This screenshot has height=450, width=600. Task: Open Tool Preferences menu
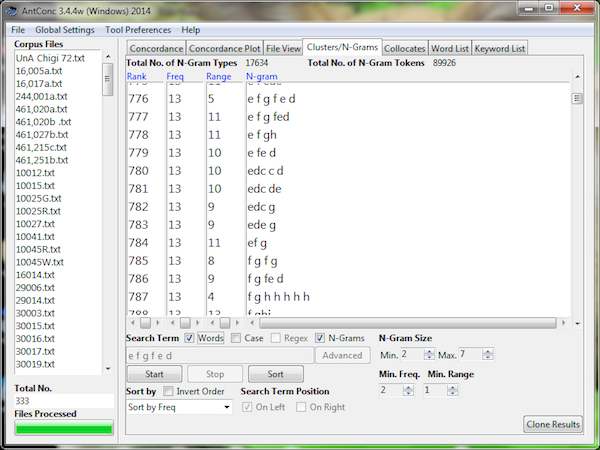(x=138, y=30)
